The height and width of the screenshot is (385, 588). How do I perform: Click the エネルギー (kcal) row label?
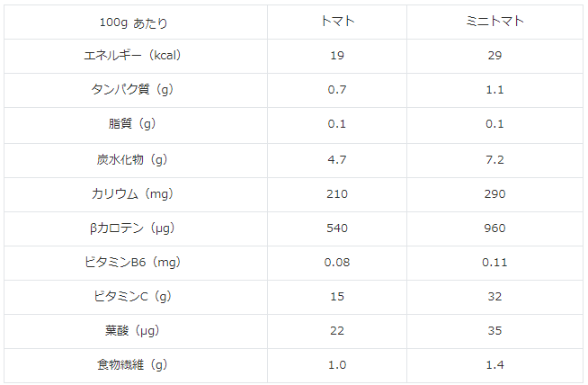[136, 56]
